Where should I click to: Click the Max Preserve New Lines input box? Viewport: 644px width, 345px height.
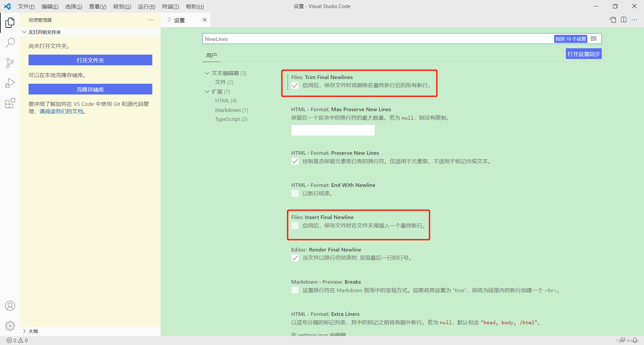point(333,130)
